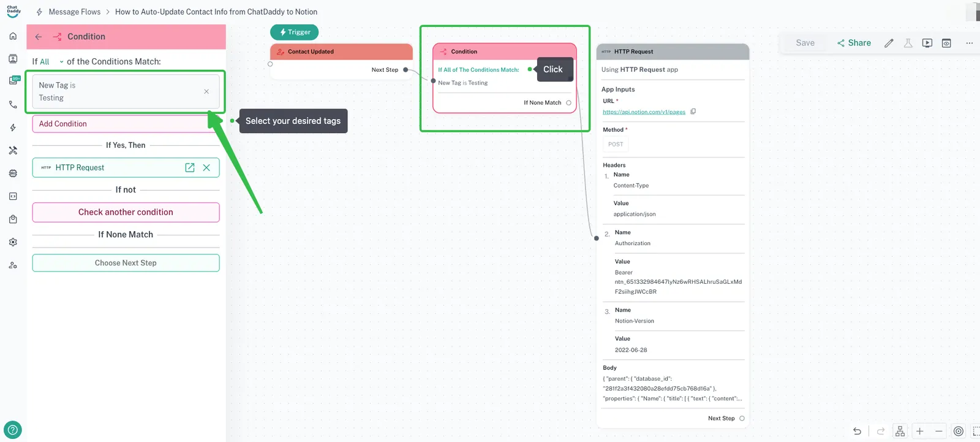This screenshot has width=980, height=442.
Task: Click the undo arrow icon
Action: pos(858,431)
